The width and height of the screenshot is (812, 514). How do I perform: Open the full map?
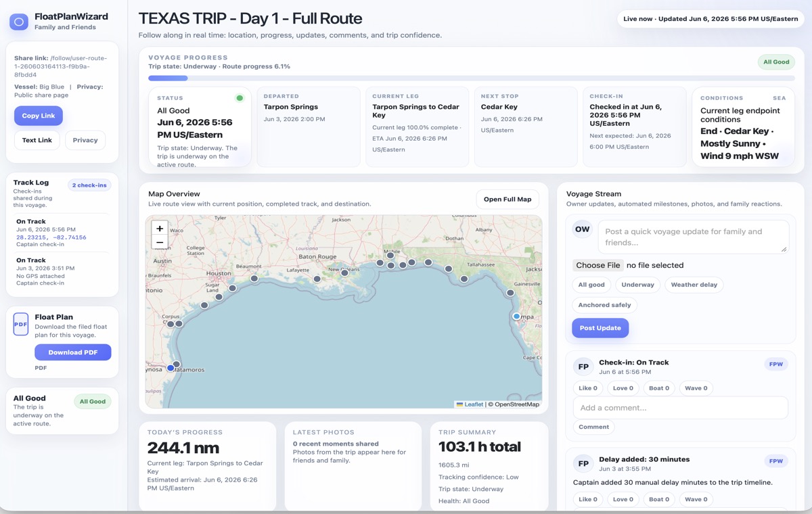507,199
